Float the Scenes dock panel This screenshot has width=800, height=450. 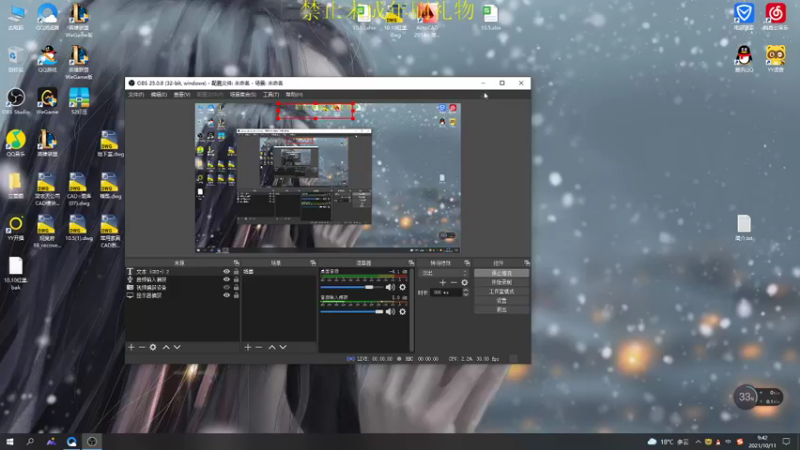(x=313, y=263)
